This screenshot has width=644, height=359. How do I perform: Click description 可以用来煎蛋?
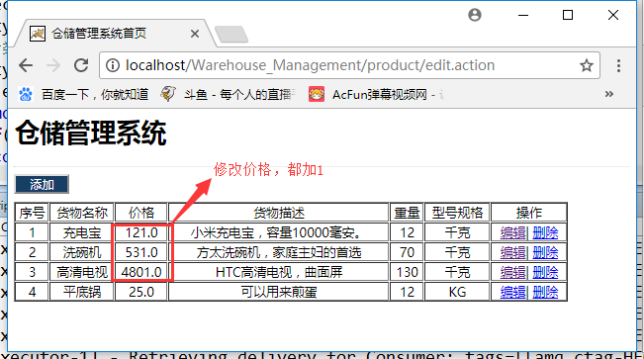point(279,292)
